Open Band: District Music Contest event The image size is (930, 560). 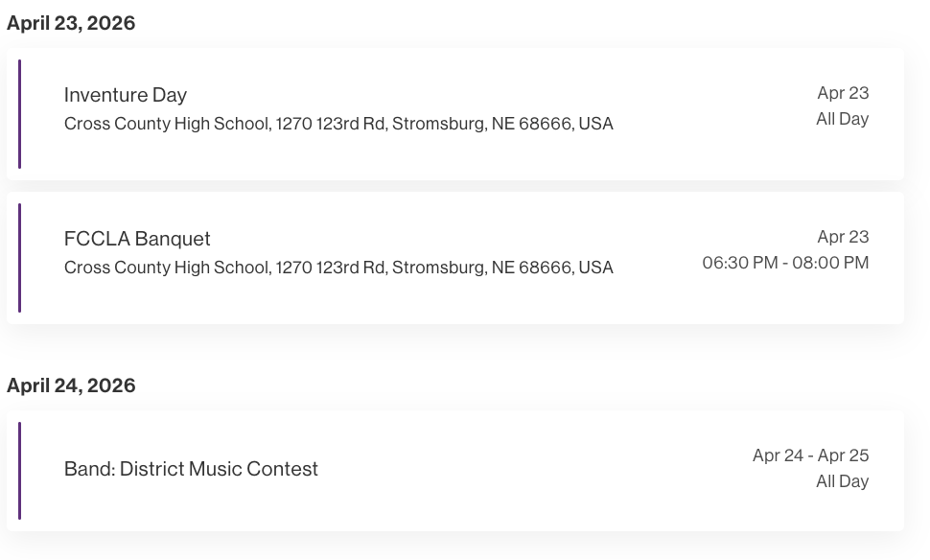pos(191,469)
